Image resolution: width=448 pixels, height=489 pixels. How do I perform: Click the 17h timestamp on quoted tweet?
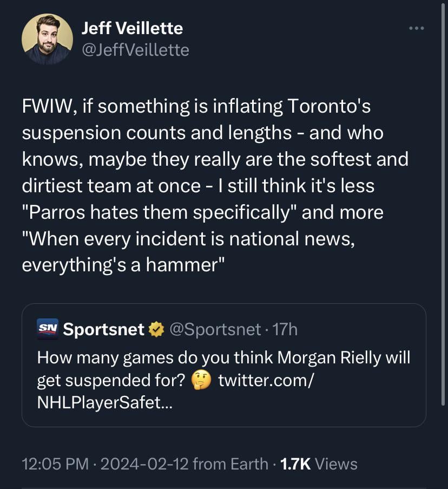pyautogui.click(x=283, y=329)
